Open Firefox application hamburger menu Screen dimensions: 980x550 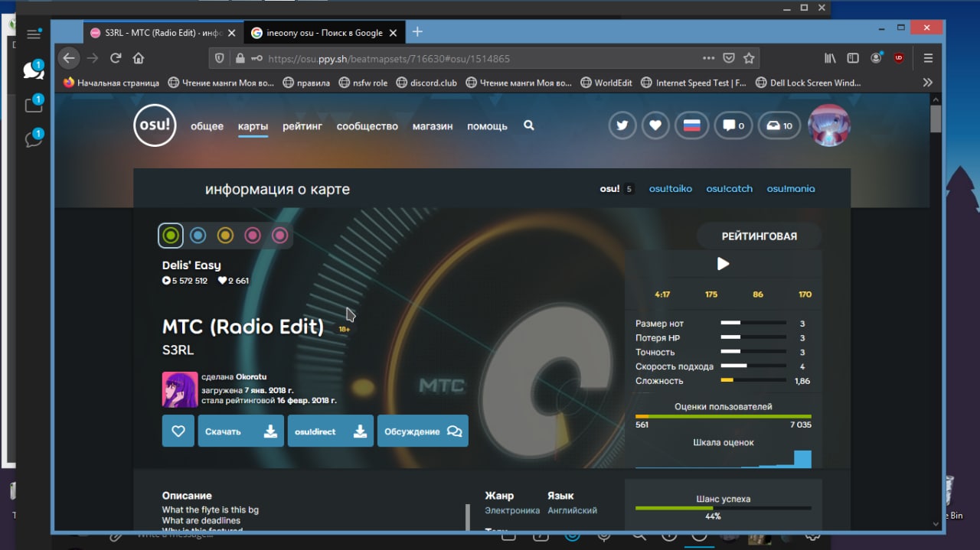[x=929, y=58]
